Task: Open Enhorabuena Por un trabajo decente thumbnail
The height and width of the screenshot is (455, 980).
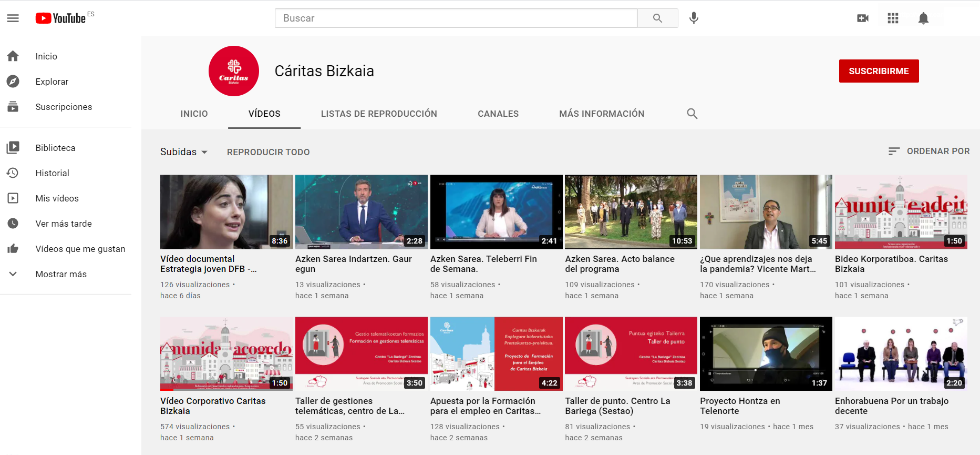Action: (x=901, y=353)
